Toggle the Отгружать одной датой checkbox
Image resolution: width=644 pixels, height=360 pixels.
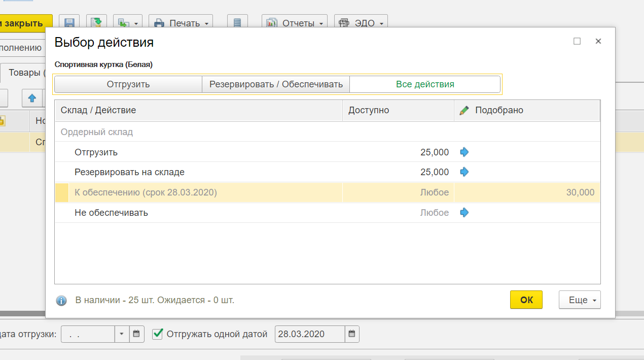tap(158, 334)
